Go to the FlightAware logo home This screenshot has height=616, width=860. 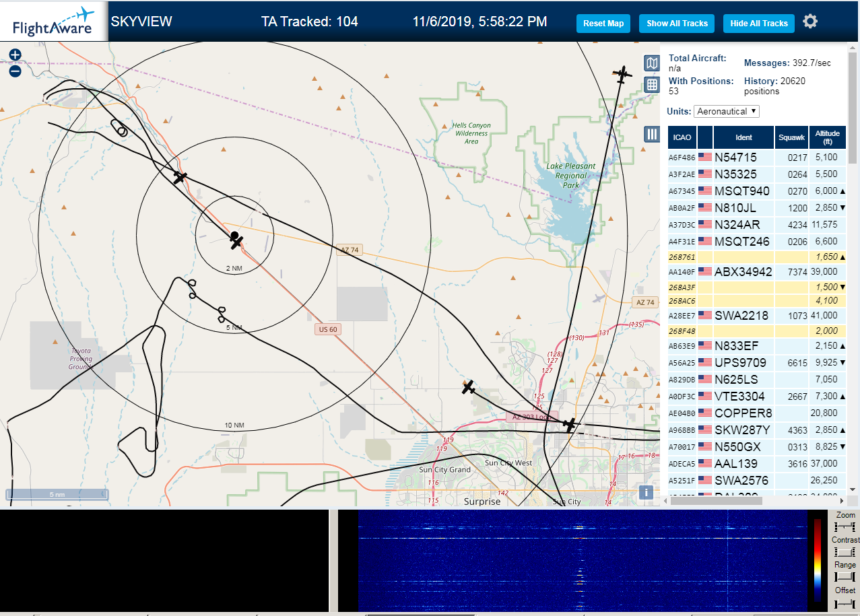click(x=53, y=22)
